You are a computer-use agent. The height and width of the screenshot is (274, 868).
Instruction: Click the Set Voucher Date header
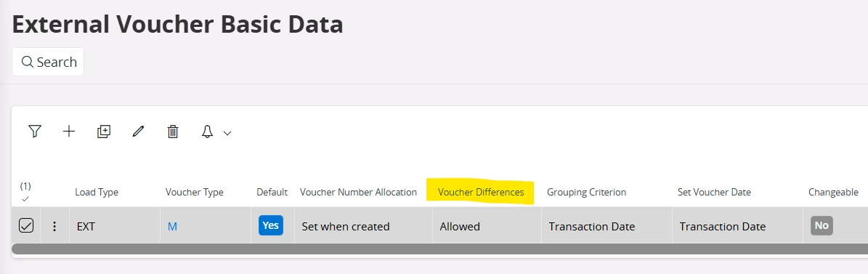tap(714, 192)
